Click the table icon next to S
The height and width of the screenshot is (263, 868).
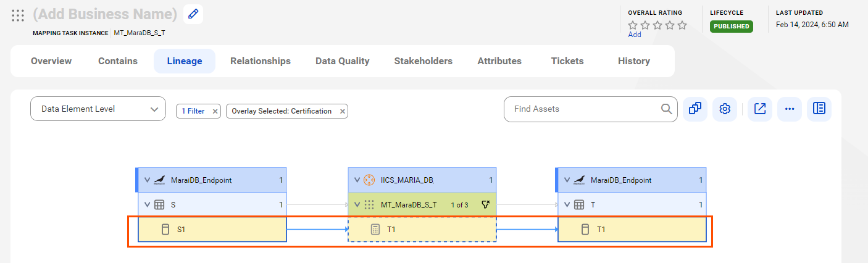tap(159, 204)
